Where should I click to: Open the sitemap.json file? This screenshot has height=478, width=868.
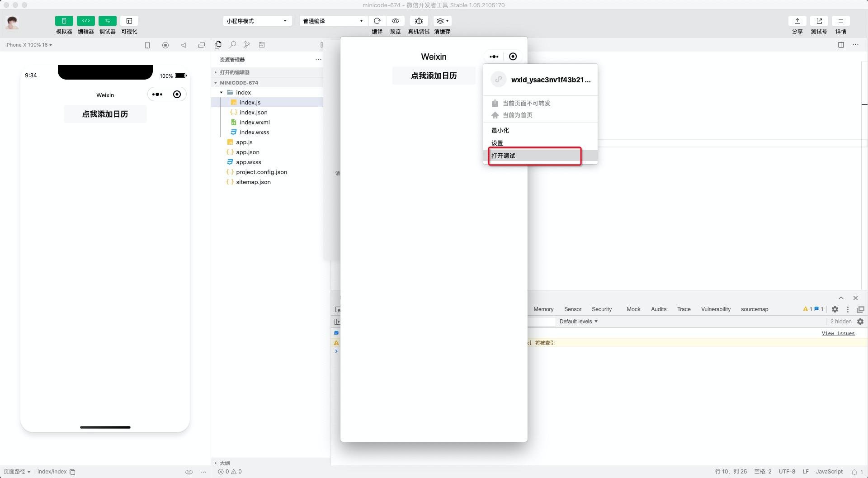point(267,182)
